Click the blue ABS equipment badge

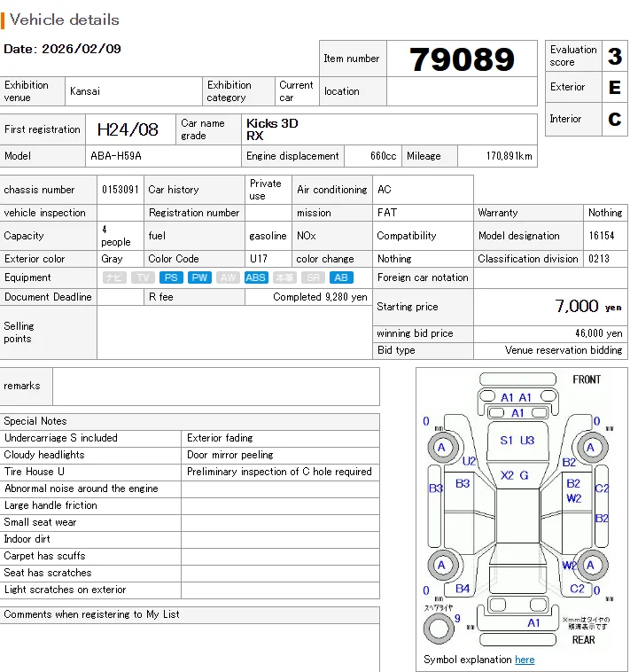(256, 277)
